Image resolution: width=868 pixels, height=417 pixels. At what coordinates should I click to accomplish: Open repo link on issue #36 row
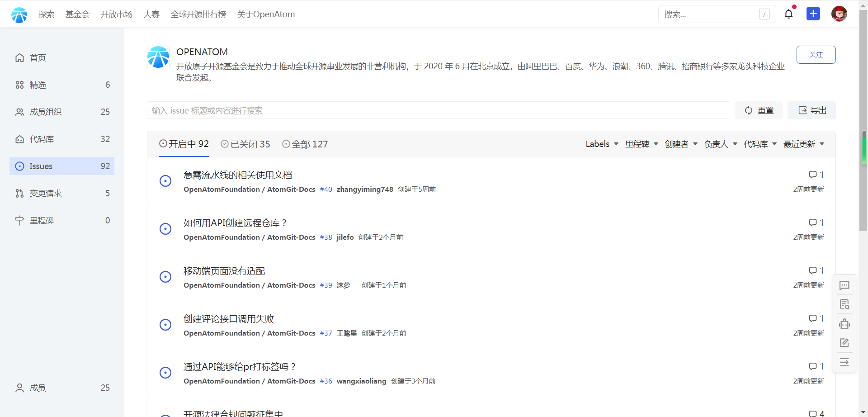[x=249, y=381]
